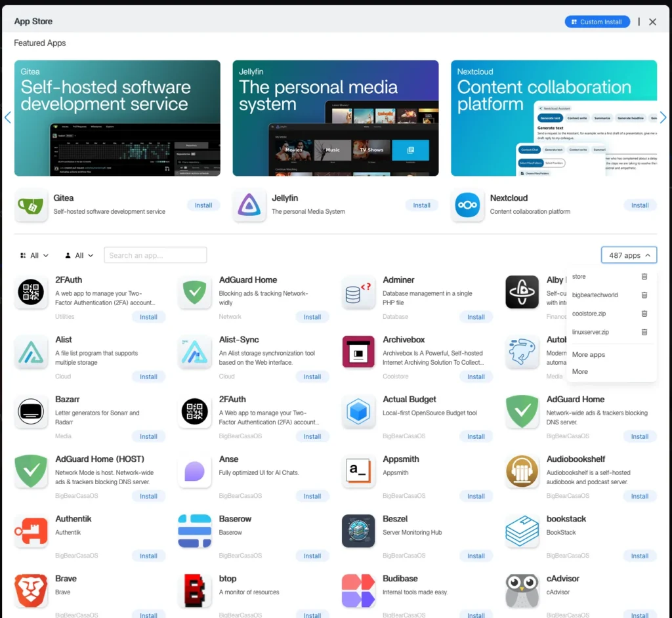Click the Search an app field
This screenshot has width=672, height=618.
click(155, 255)
